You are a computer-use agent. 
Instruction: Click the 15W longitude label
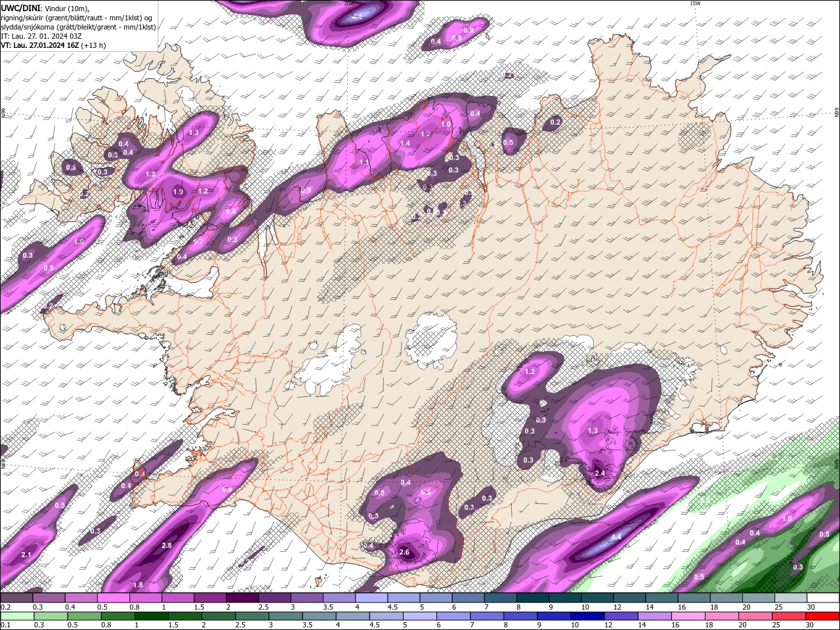pyautogui.click(x=695, y=3)
